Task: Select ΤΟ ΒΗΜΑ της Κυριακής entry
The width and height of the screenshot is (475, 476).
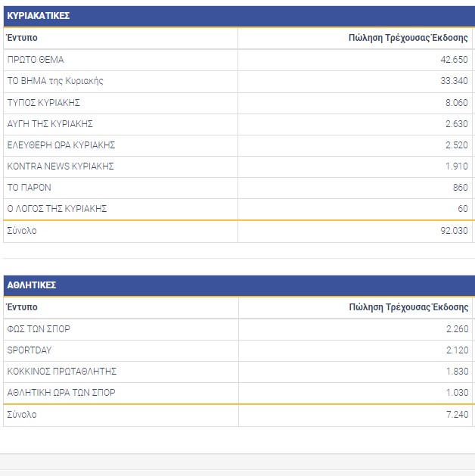Action: coord(55,81)
